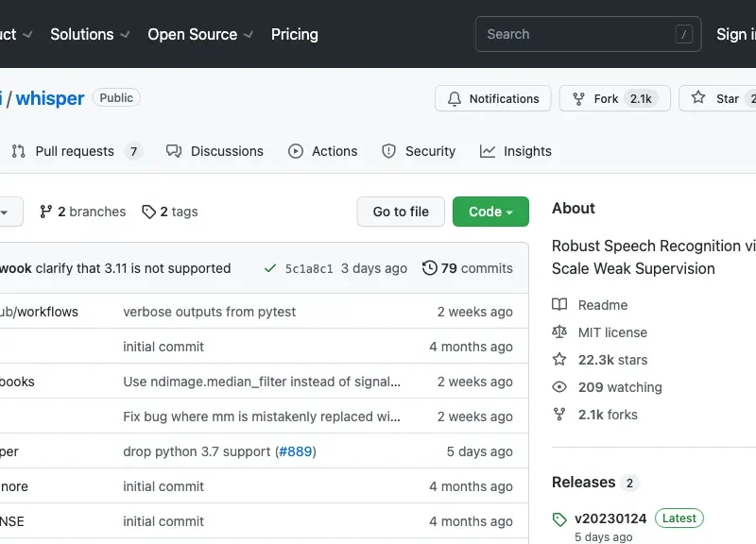
Task: Open the Pricing menu item
Action: (x=295, y=34)
